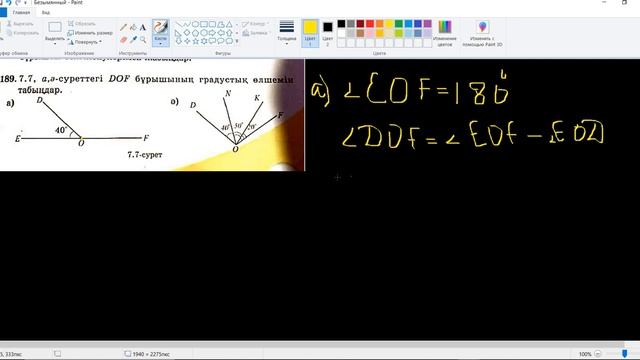Select the curve shape
Viewport: 640px width, 360px height.
[x=187, y=24]
